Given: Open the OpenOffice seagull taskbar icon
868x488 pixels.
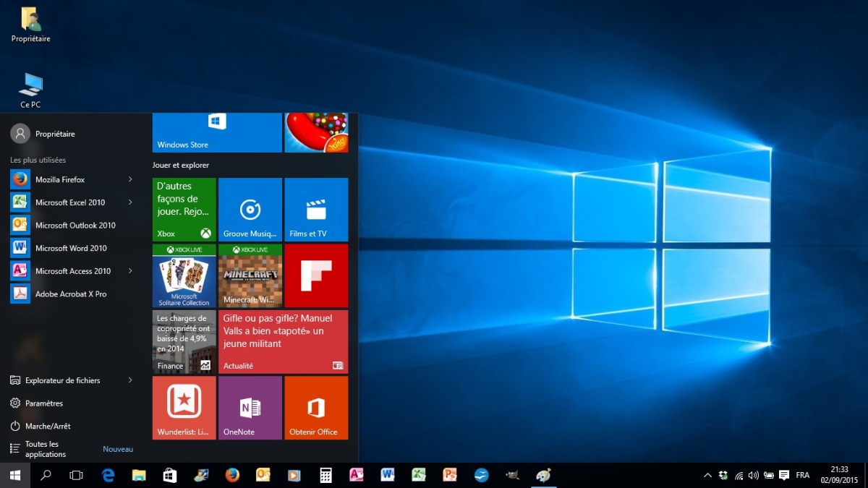Looking at the screenshot, I should (x=481, y=475).
